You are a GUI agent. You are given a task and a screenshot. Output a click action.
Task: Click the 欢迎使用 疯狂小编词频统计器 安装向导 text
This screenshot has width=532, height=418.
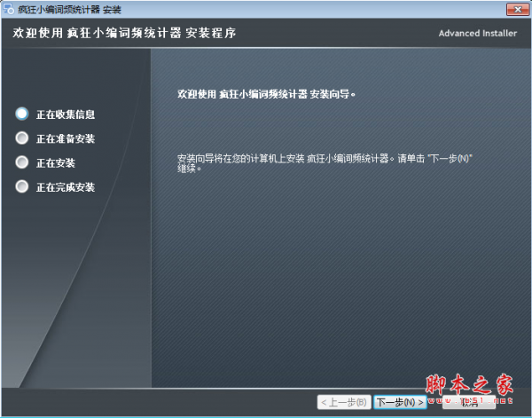click(266, 94)
